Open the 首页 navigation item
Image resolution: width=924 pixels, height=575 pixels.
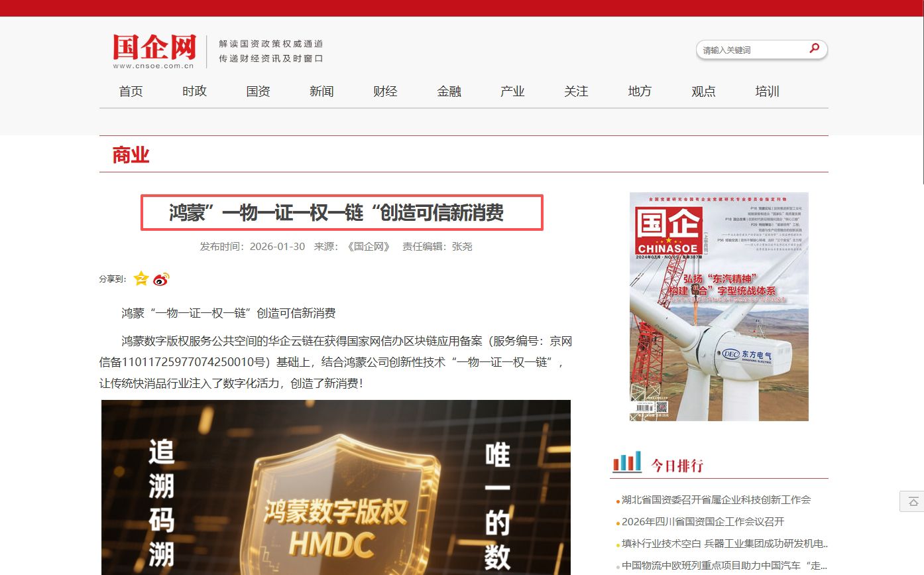[131, 92]
